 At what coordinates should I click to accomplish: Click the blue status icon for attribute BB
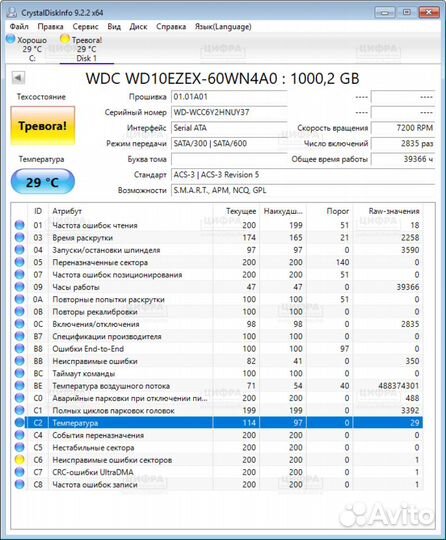[x=20, y=361]
